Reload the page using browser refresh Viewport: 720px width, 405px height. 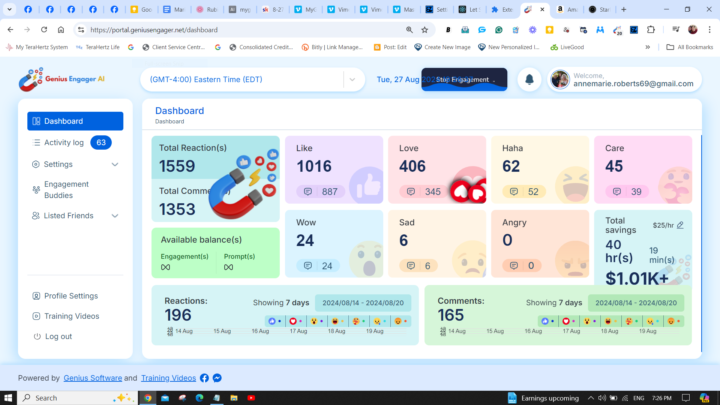44,30
